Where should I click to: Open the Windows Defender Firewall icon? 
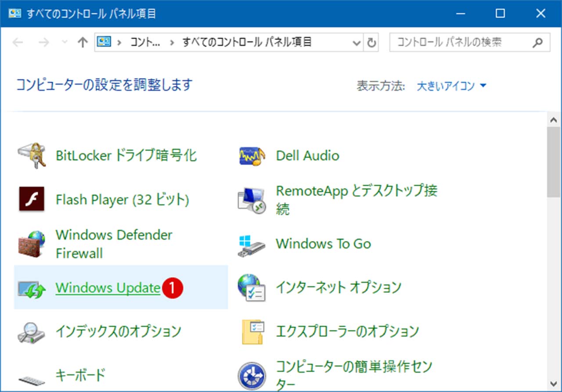coord(32,244)
